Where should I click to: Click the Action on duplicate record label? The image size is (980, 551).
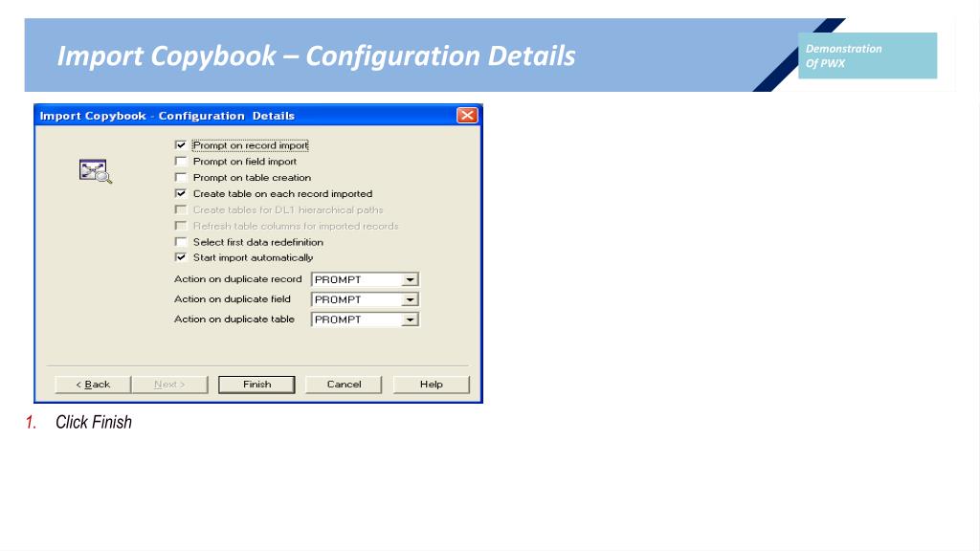tap(237, 279)
